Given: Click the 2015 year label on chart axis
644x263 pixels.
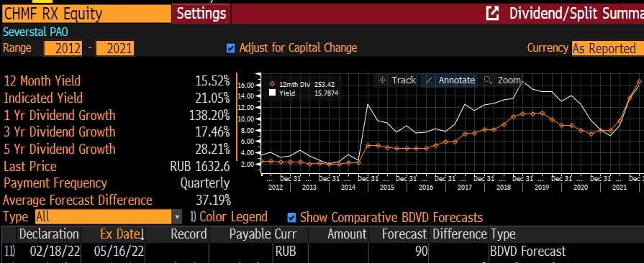Looking at the screenshot, I should (386, 188).
